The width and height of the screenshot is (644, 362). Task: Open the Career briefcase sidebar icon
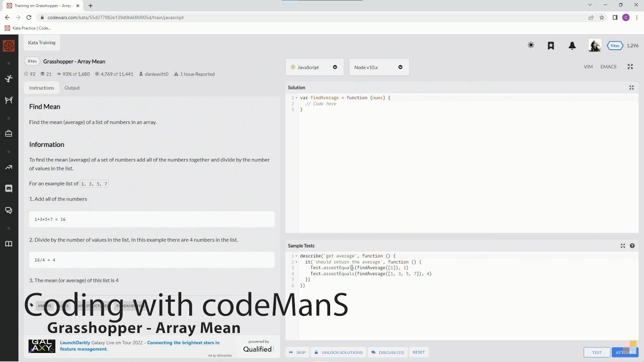(9, 134)
